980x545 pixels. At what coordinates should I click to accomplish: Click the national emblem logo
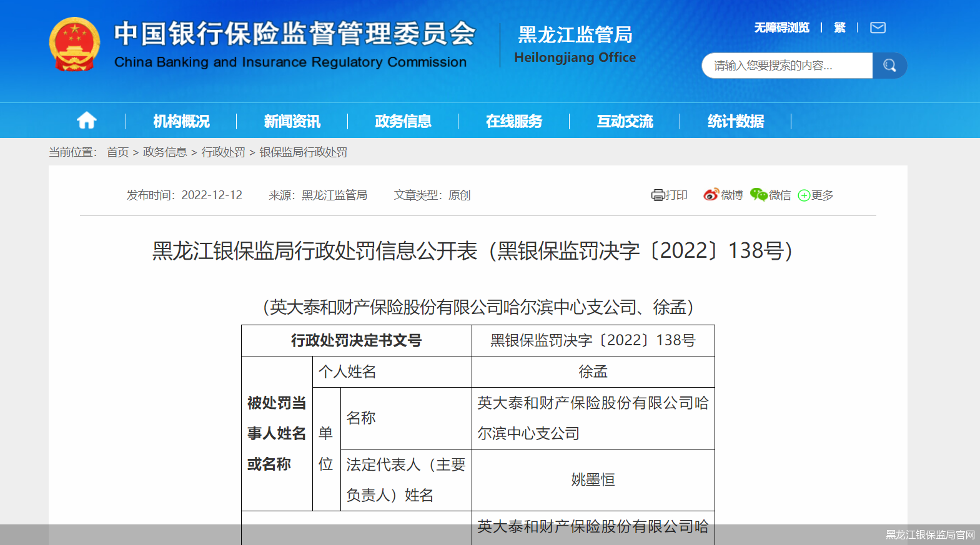[x=74, y=44]
